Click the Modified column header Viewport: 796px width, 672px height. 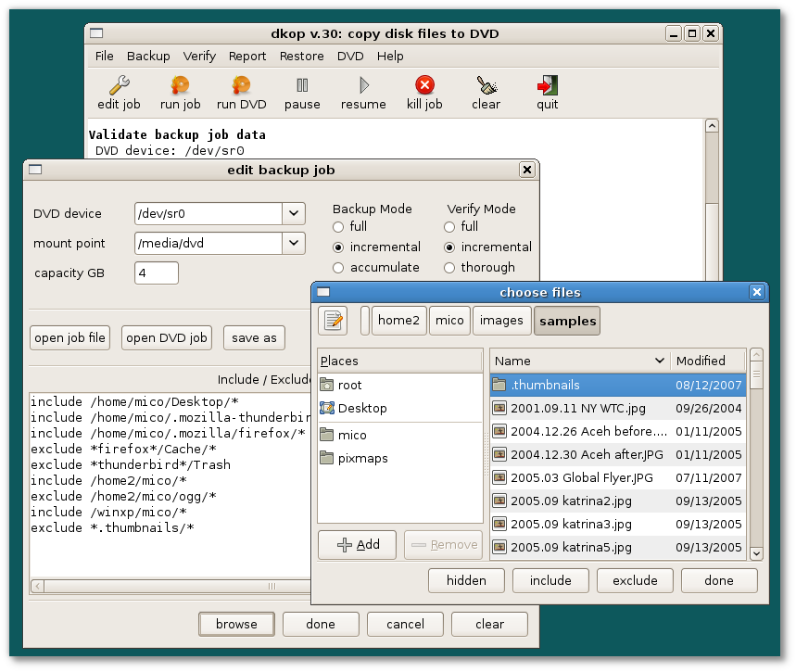click(x=708, y=361)
